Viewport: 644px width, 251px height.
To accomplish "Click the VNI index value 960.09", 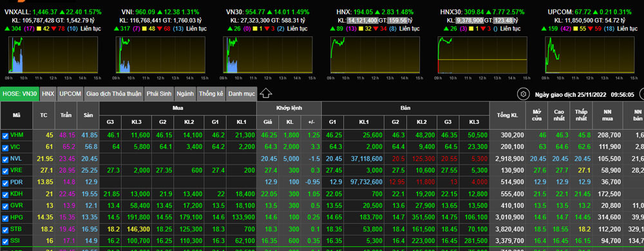I will tap(145, 12).
